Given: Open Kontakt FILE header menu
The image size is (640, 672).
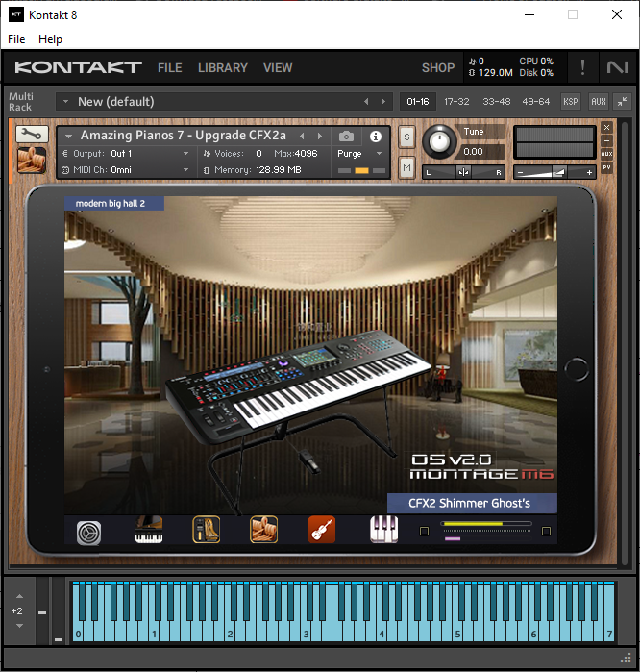Looking at the screenshot, I should tap(170, 67).
